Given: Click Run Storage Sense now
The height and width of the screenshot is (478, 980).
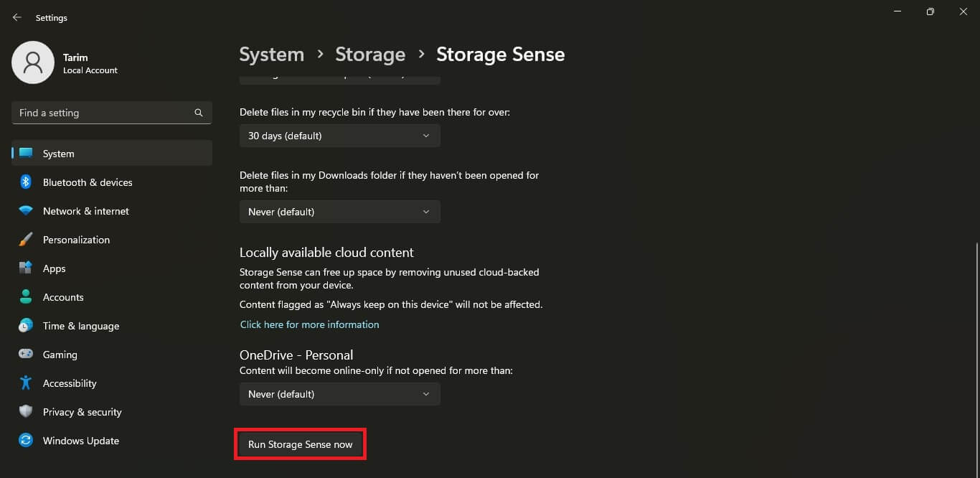Looking at the screenshot, I should 300,444.
